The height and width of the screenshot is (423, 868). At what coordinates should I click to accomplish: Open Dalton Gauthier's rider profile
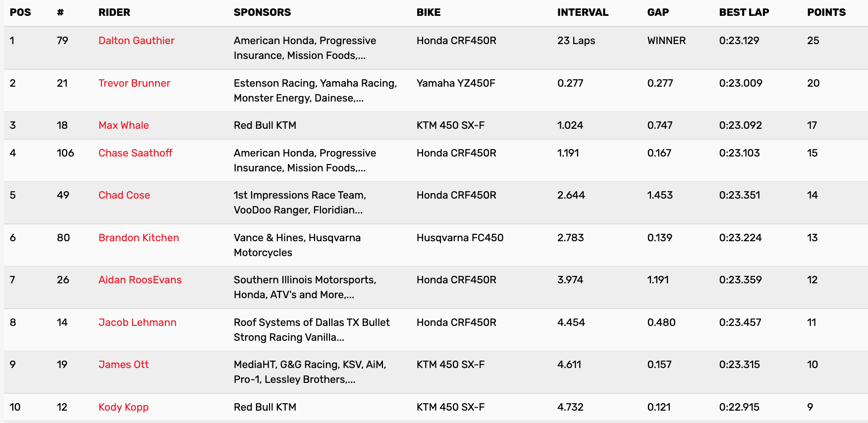(x=136, y=41)
